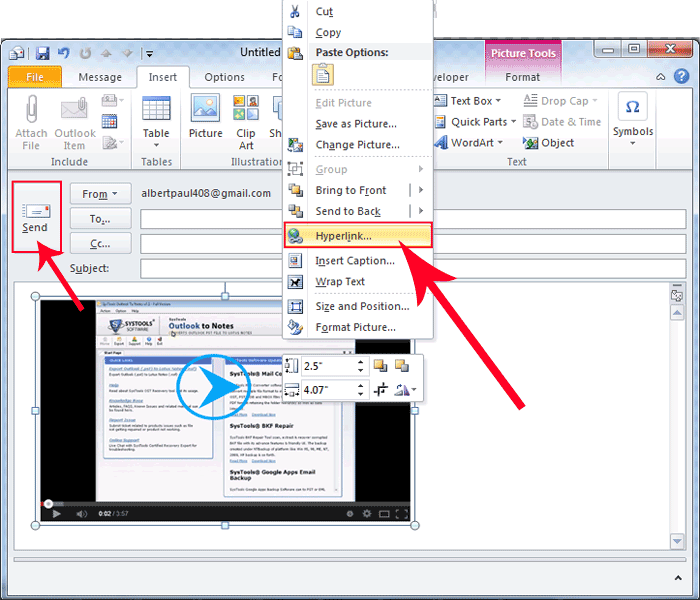Click bring forward icon in mini toolbar
This screenshot has height=600, width=700.
click(x=380, y=366)
